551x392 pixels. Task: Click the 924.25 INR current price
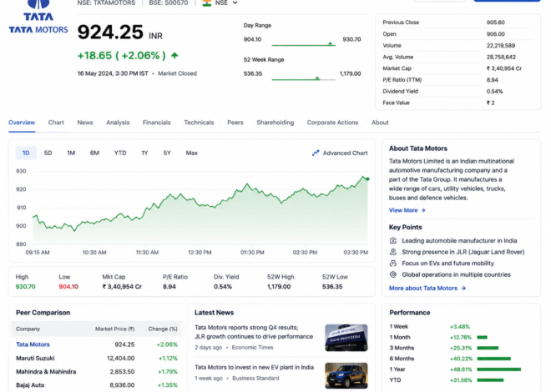tap(120, 33)
